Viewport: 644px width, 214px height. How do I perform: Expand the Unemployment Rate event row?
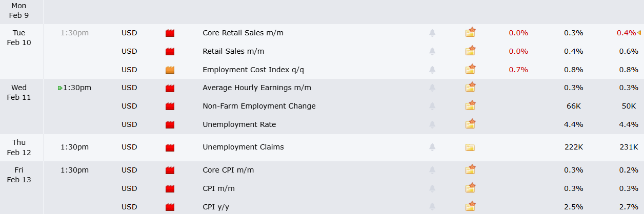point(239,124)
